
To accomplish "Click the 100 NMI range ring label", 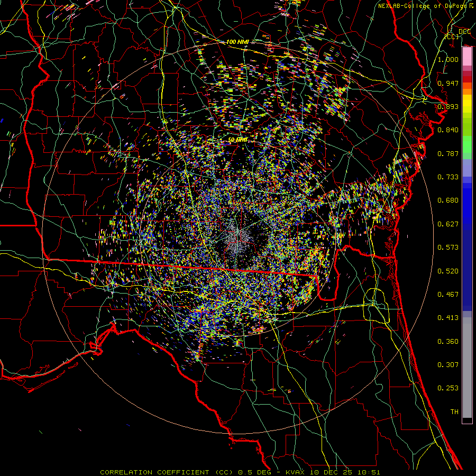I will [x=237, y=42].
